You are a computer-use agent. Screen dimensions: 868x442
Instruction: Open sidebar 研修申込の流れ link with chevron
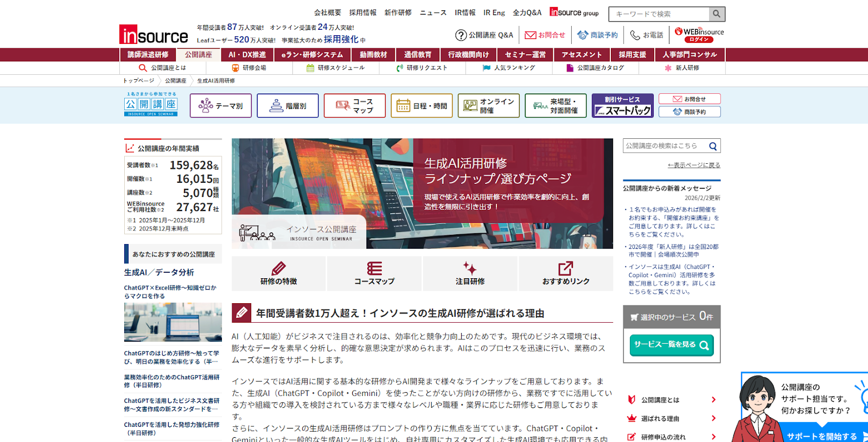pos(672,437)
